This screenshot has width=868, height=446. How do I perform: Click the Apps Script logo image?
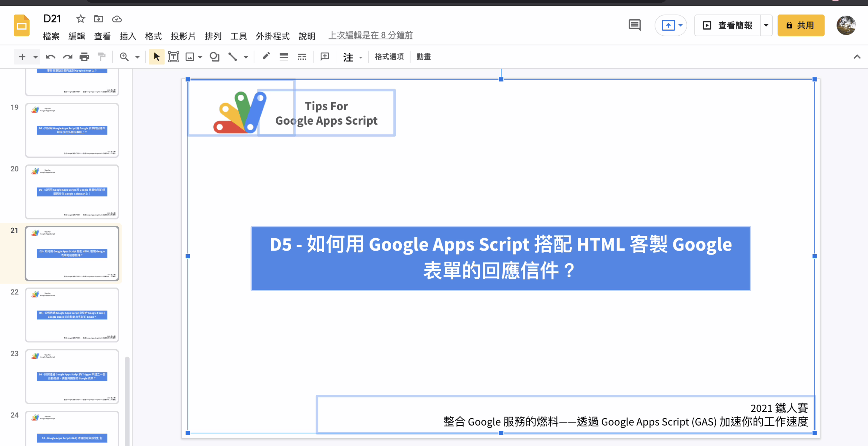click(x=240, y=112)
